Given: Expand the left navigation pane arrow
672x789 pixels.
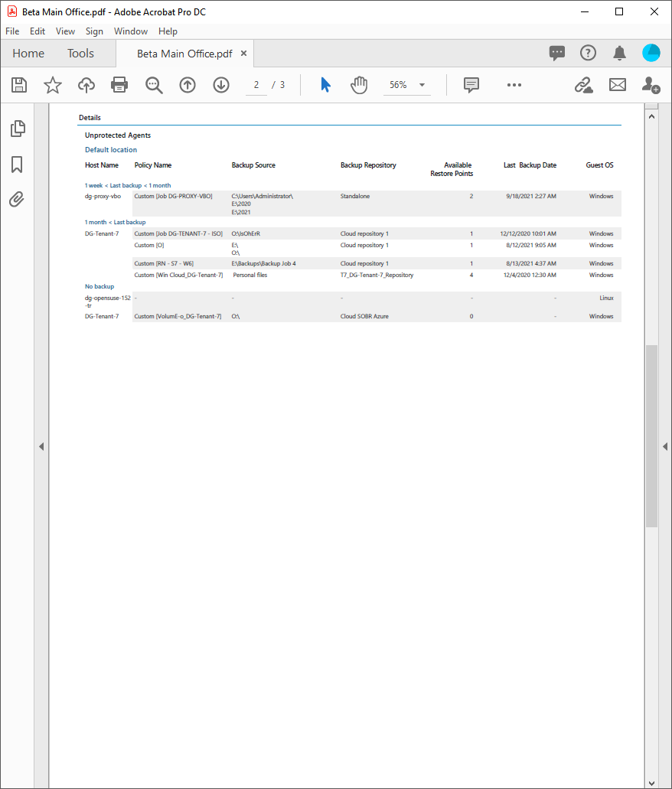Looking at the screenshot, I should point(41,446).
